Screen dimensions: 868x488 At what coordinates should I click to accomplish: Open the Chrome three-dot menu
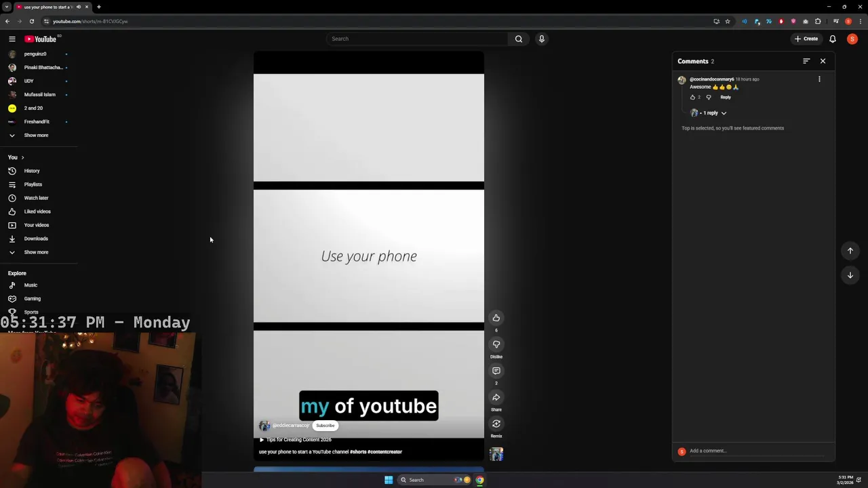pyautogui.click(x=860, y=21)
